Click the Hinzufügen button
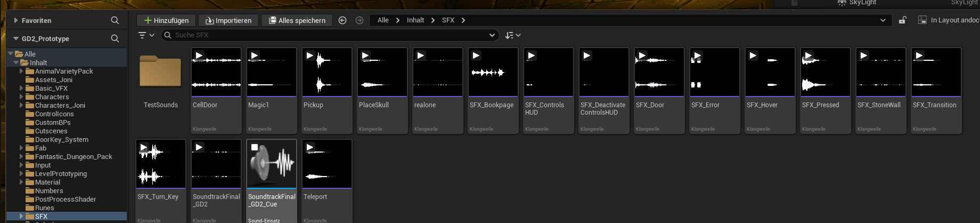The width and height of the screenshot is (980, 223). point(166,20)
